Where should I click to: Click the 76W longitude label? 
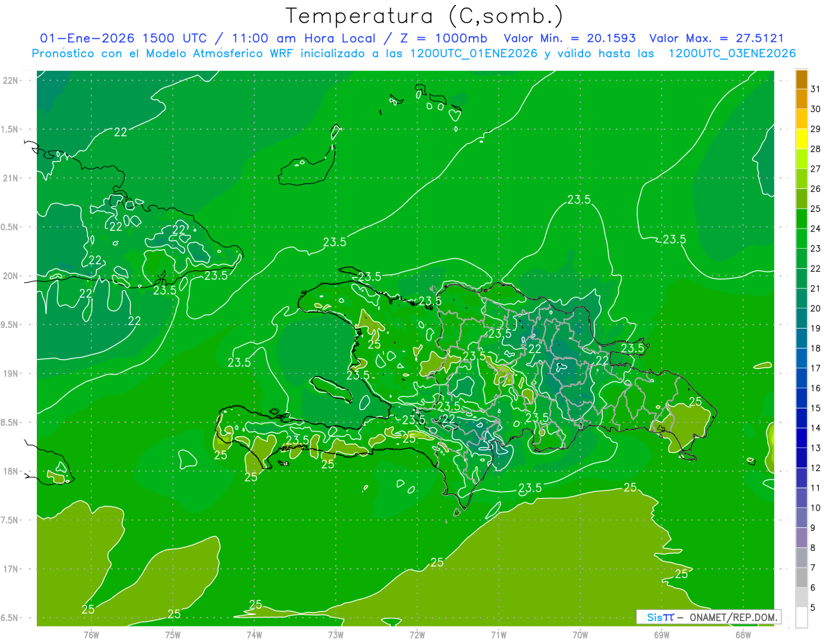point(91,635)
